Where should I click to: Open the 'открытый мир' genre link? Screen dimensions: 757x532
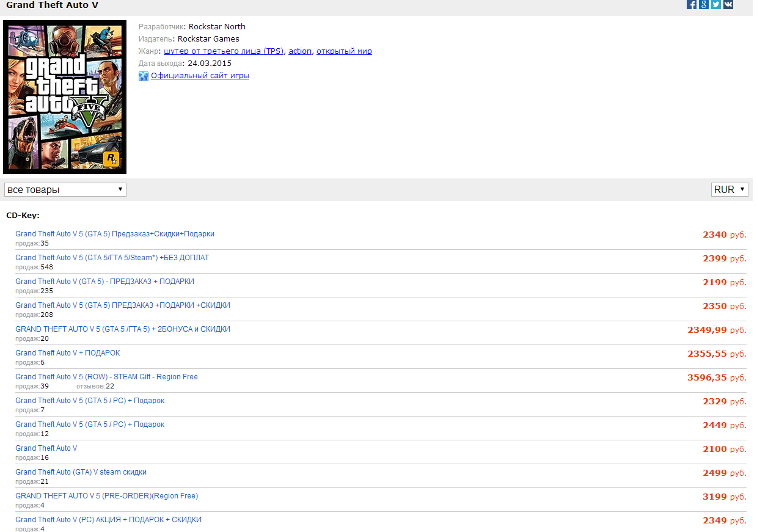344,51
